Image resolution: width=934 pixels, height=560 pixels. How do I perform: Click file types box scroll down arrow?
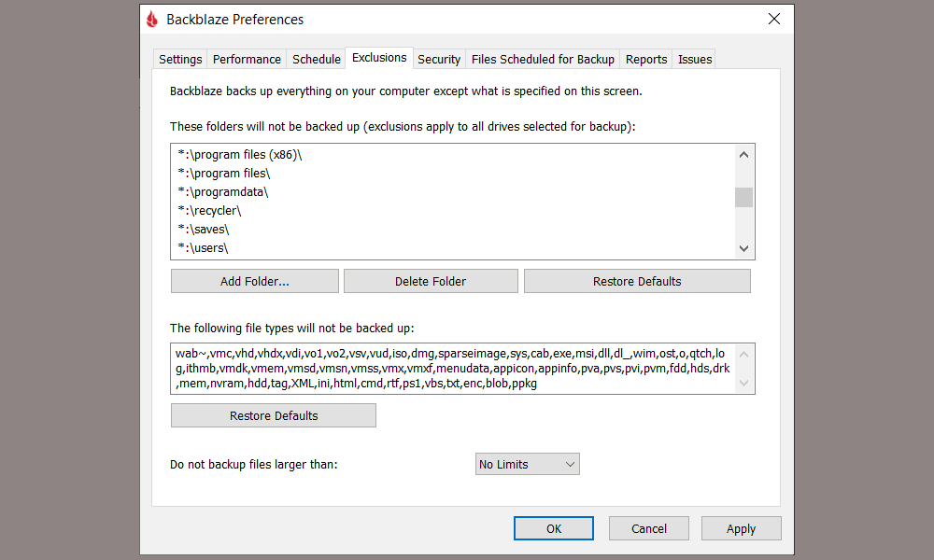(743, 383)
